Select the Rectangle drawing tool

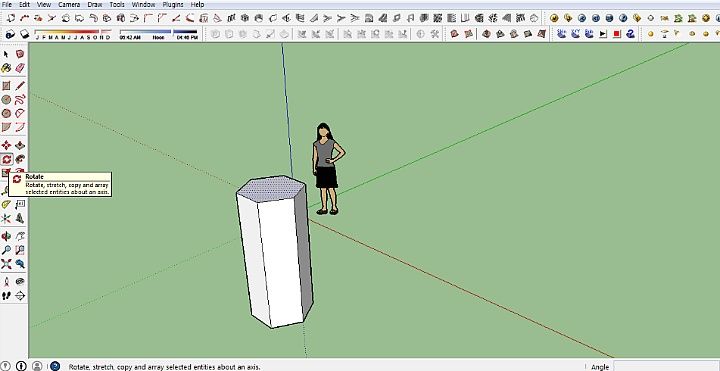[6, 86]
